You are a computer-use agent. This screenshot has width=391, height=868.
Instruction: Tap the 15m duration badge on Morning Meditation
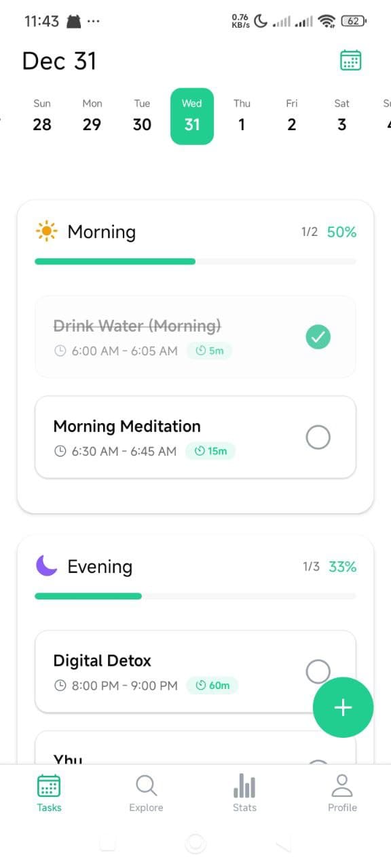(210, 451)
